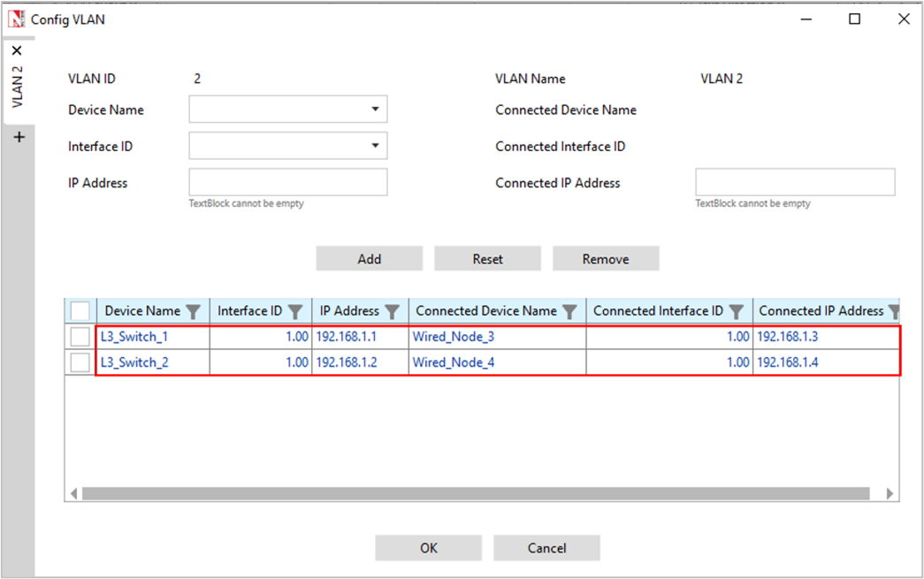
Task: Click the filter icon on Device Name column
Action: pyautogui.click(x=194, y=311)
